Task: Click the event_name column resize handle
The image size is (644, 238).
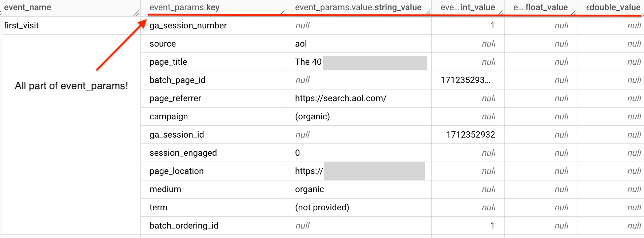Action: click(x=136, y=13)
